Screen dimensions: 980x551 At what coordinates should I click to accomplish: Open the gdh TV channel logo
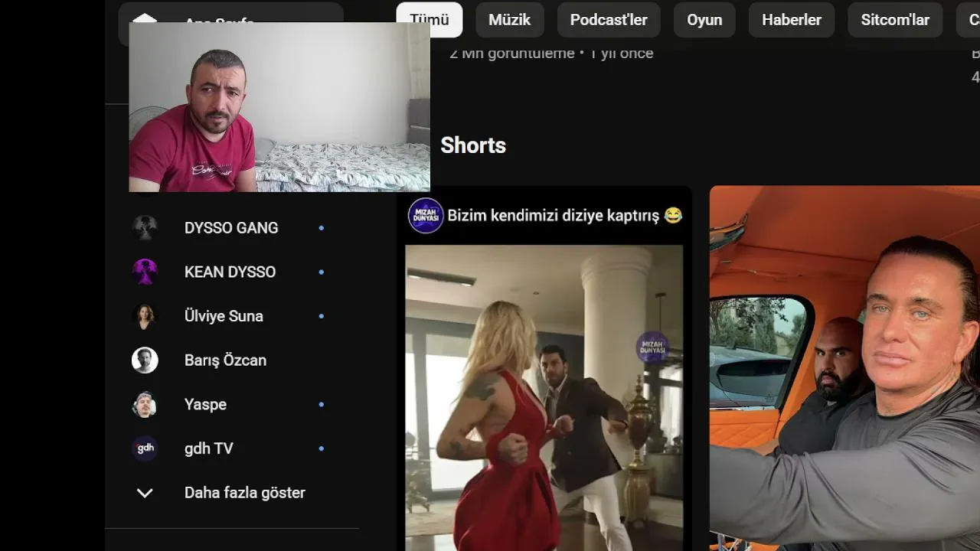(145, 448)
